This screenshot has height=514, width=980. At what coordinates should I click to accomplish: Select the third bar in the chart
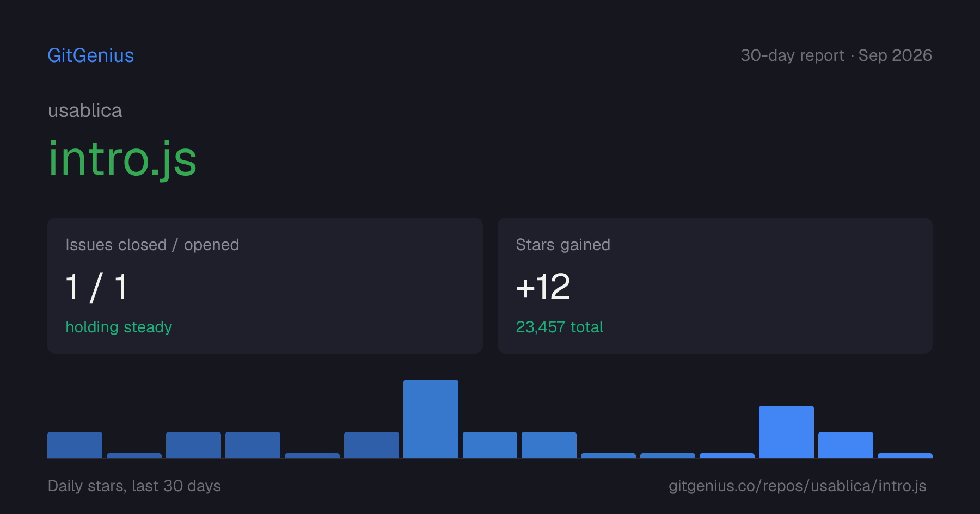pos(193,445)
